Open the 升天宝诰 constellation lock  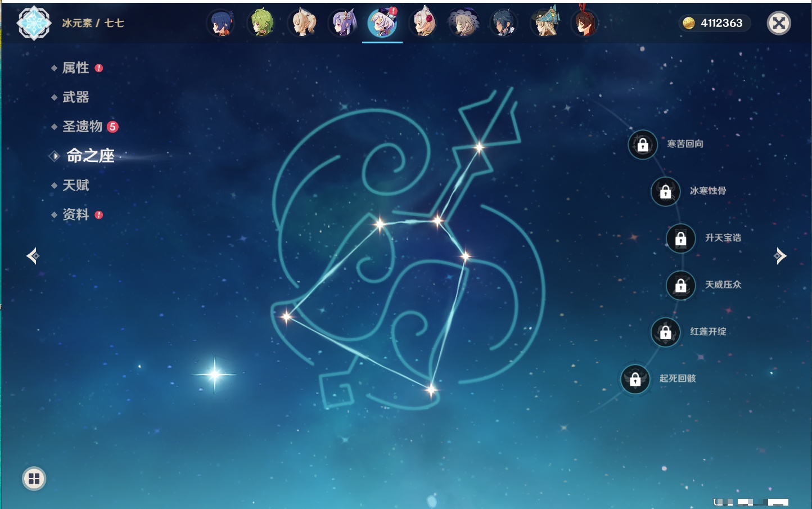[681, 238]
